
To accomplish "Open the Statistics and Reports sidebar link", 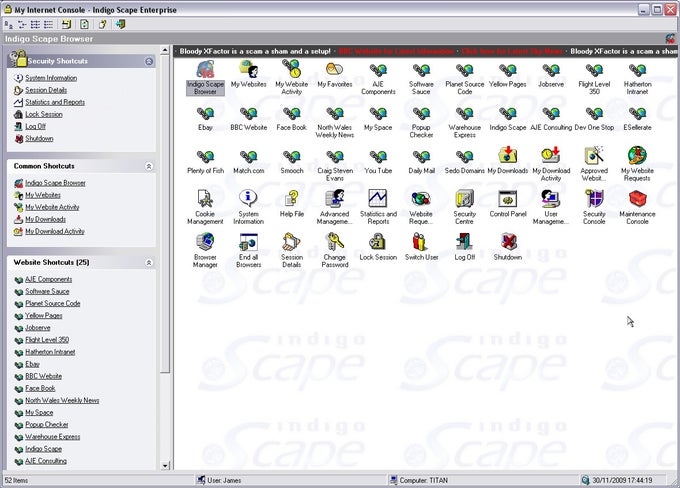I will 55,102.
